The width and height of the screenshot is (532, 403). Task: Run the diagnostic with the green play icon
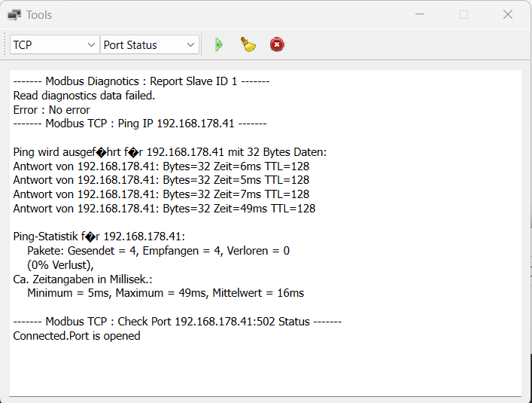[219, 44]
